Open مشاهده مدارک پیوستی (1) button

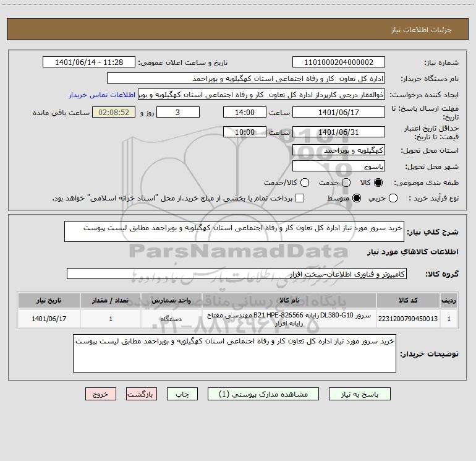263,394
